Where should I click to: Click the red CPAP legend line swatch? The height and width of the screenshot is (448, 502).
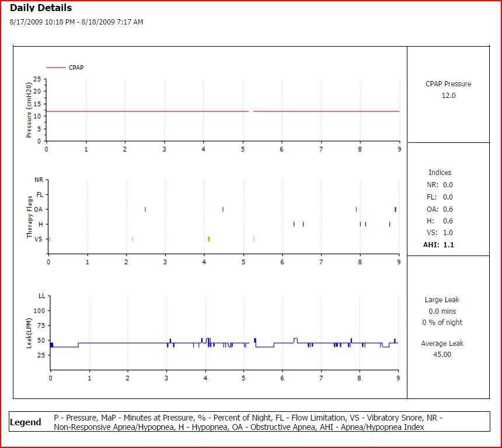pos(55,68)
